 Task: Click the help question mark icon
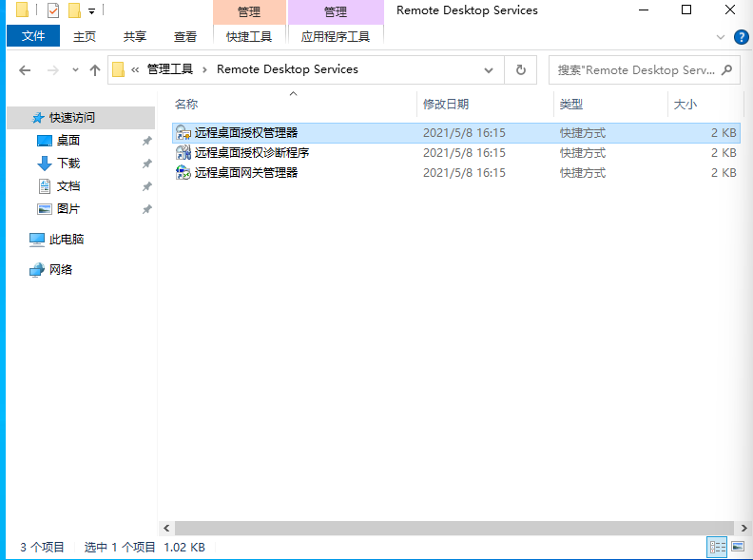pos(742,37)
